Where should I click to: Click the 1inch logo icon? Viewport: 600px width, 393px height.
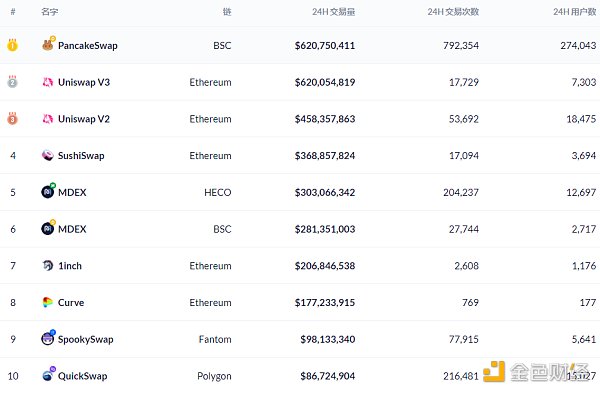(x=47, y=266)
